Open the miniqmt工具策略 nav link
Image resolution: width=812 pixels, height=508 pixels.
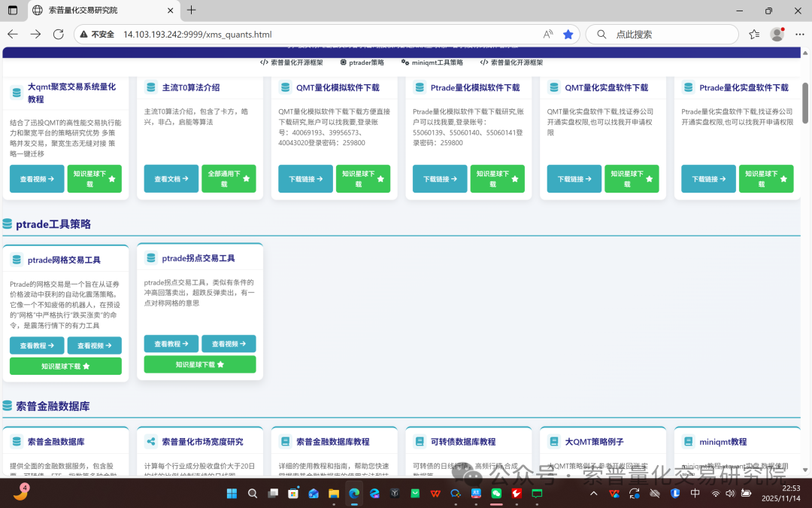click(x=432, y=62)
